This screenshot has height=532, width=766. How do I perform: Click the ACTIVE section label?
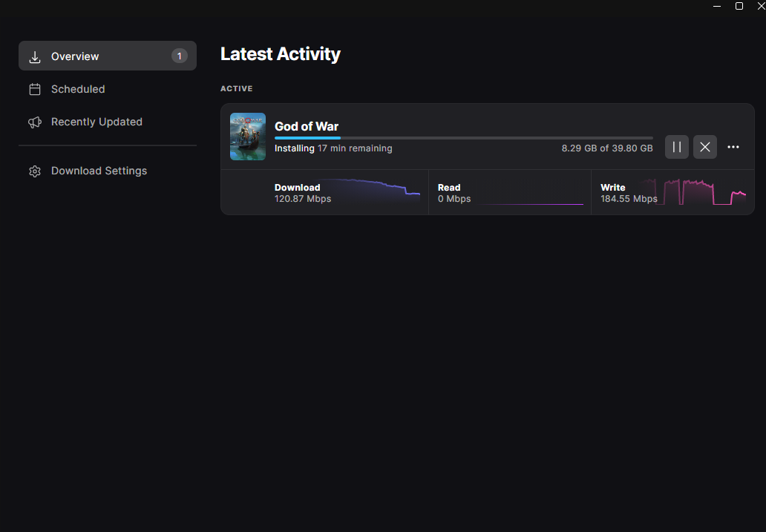point(237,88)
